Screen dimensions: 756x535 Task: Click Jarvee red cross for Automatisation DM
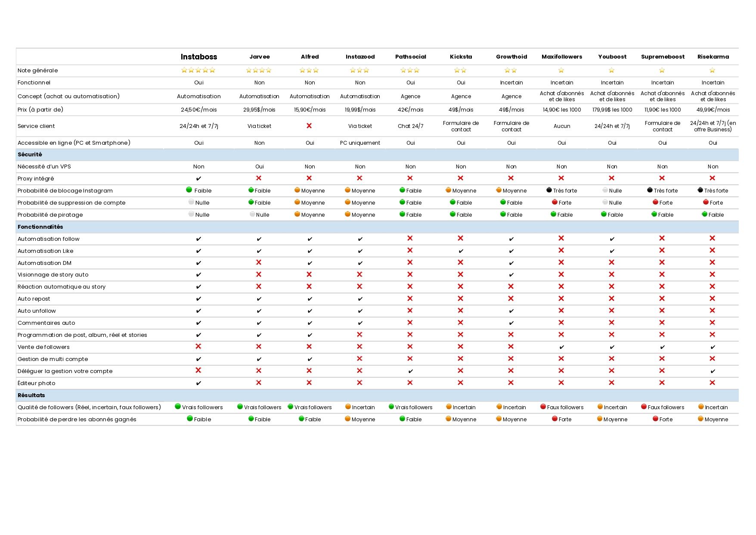[x=259, y=262]
